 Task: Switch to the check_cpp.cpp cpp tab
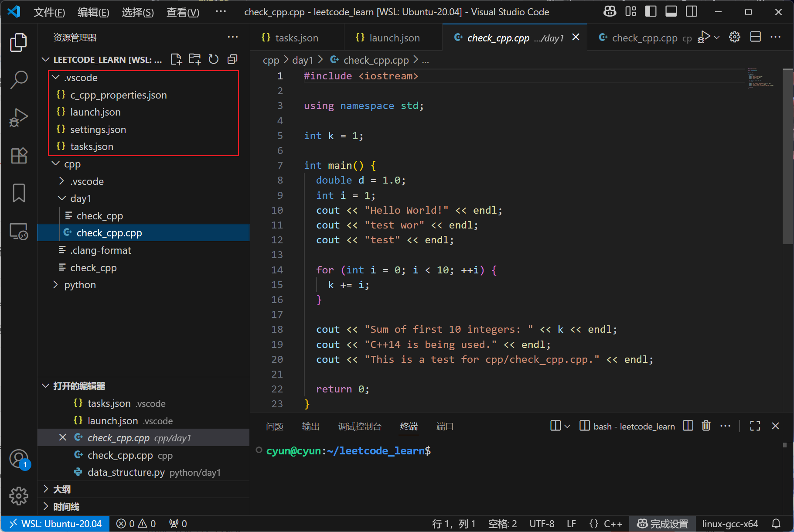point(641,38)
